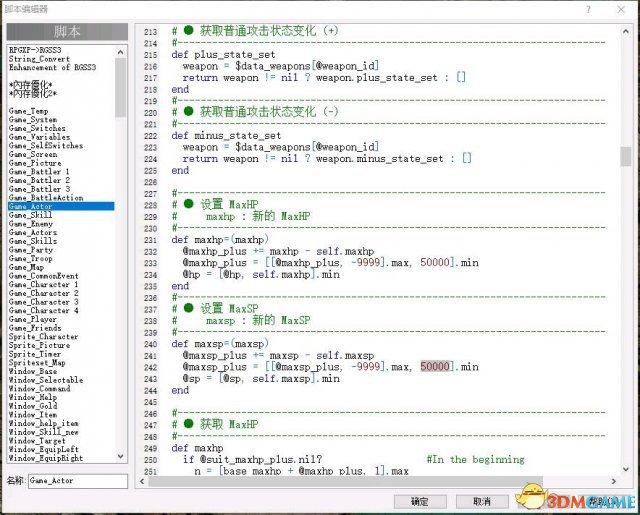640x515 pixels.
Task: Click highlighted 50000 value on line 242
Action: click(435, 366)
